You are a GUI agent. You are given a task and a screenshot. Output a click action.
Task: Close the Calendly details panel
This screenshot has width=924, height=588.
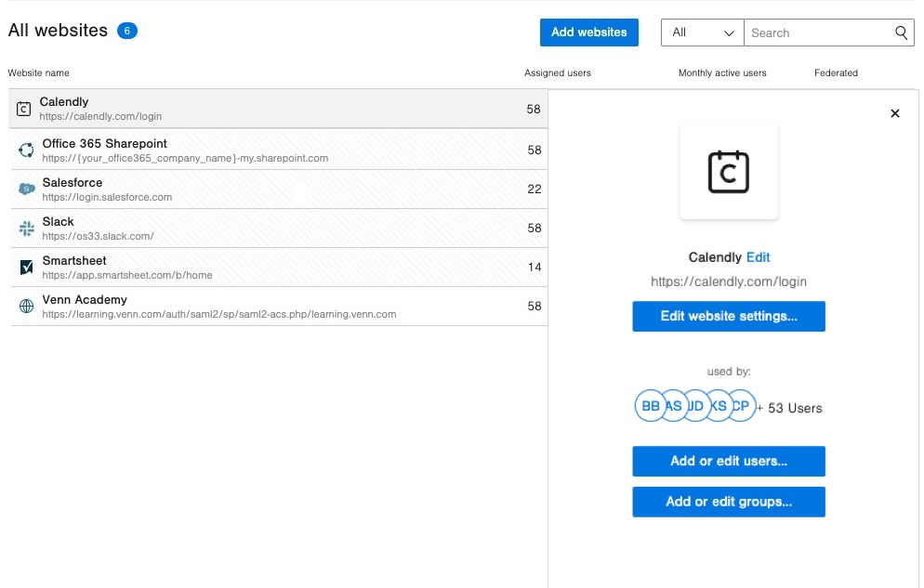(x=894, y=113)
